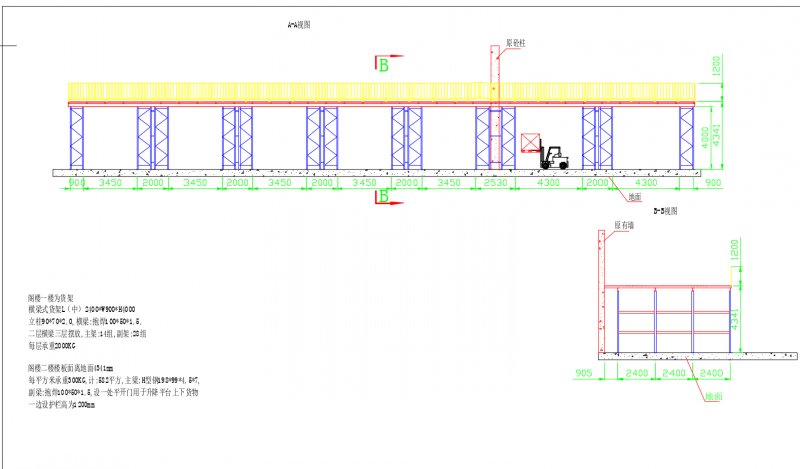Click the red existing wall in B-B view

[x=600, y=290]
